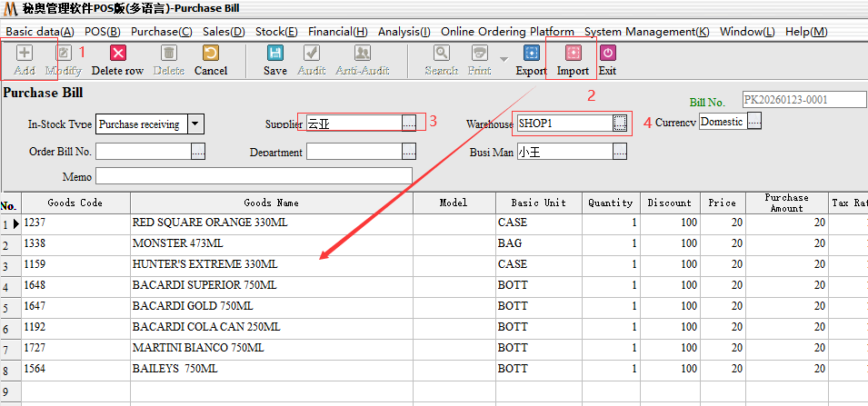Save the purchase bill
868x406 pixels.
click(x=274, y=54)
